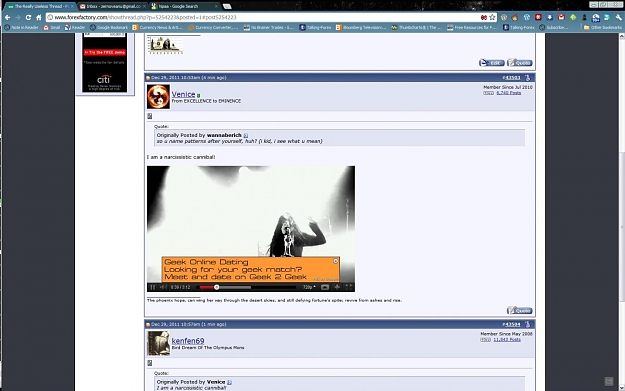
Task: Click the Citi ad demo button
Action: coord(105,52)
